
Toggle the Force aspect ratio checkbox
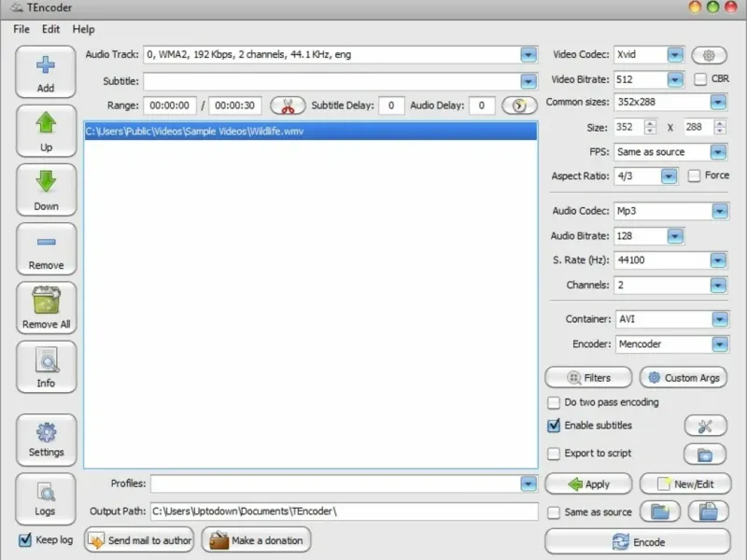click(694, 175)
